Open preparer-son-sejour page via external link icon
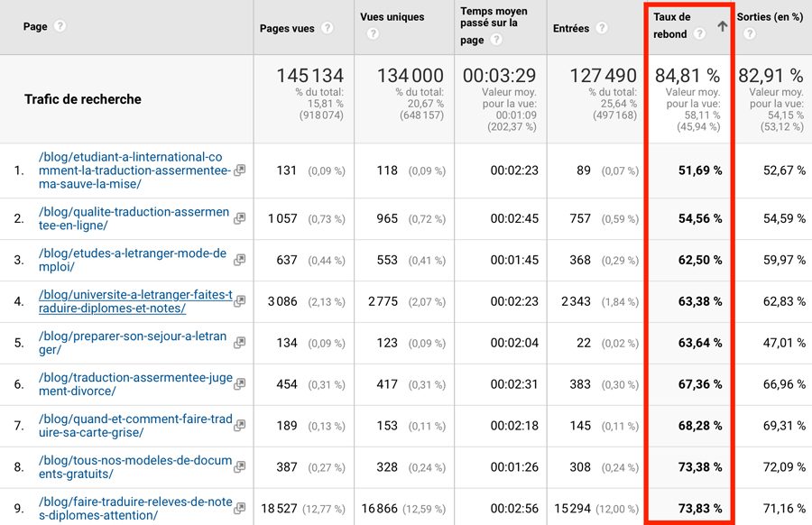 [x=238, y=344]
